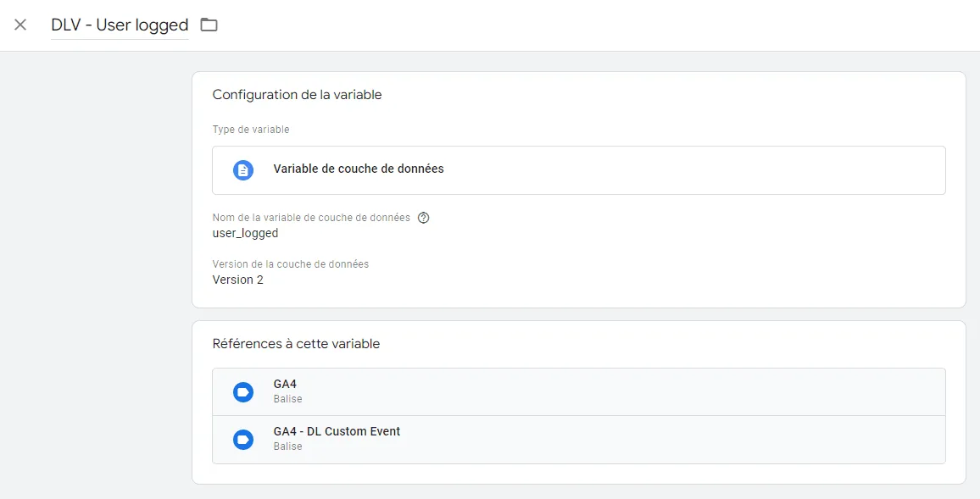Close the variable editor with the X
Screen dimensions: 980x499
20,25
